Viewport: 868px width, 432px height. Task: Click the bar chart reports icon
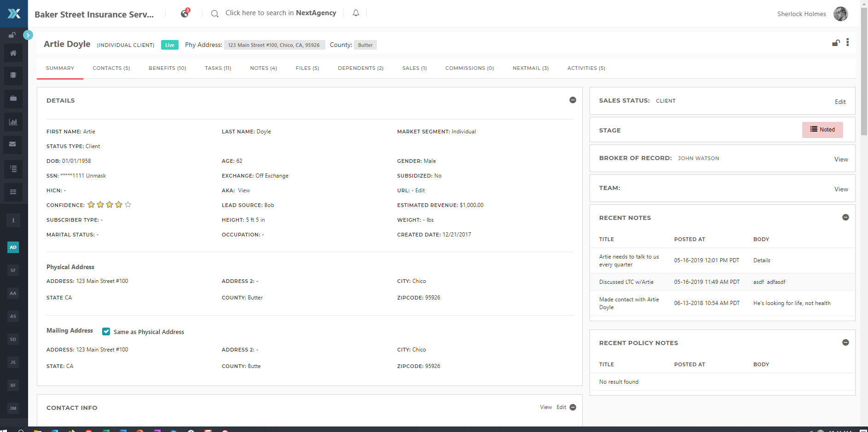tap(13, 122)
